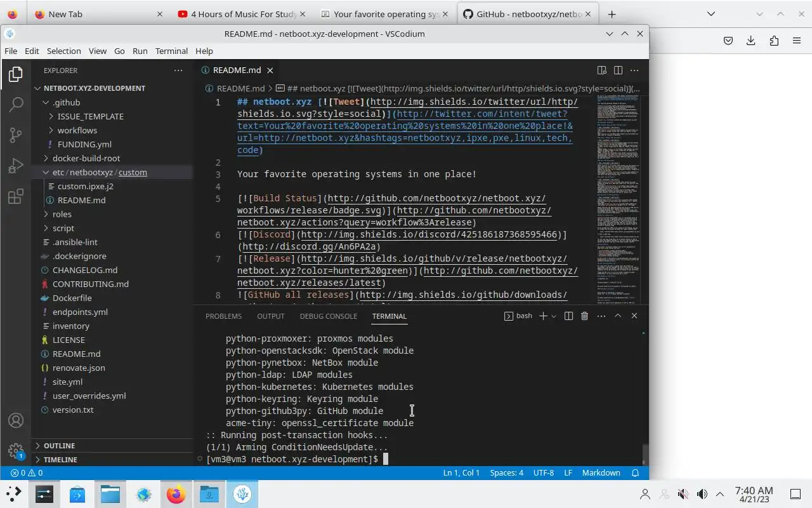Open Firefox downloads icon
This screenshot has height=508, width=812.
(750, 41)
